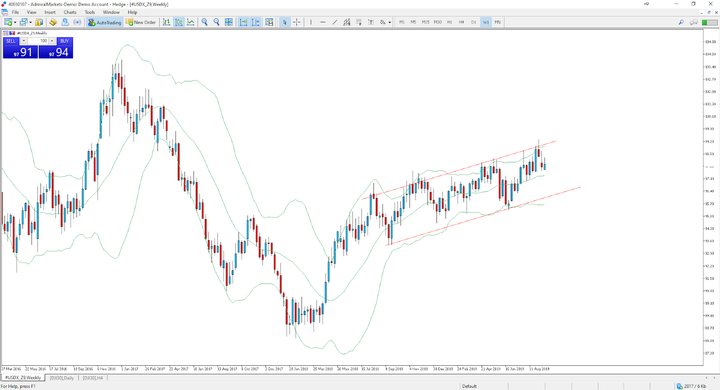Open the new chart dropdown arrow
Screen dimensions: 720x390
tap(15, 22)
